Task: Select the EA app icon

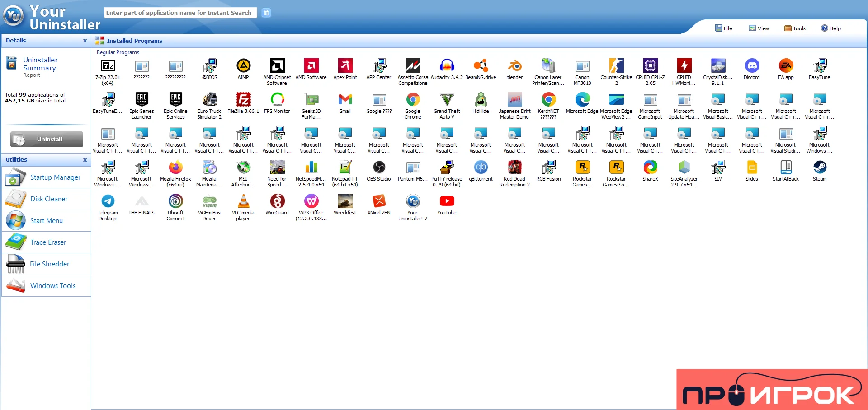Action: 786,66
